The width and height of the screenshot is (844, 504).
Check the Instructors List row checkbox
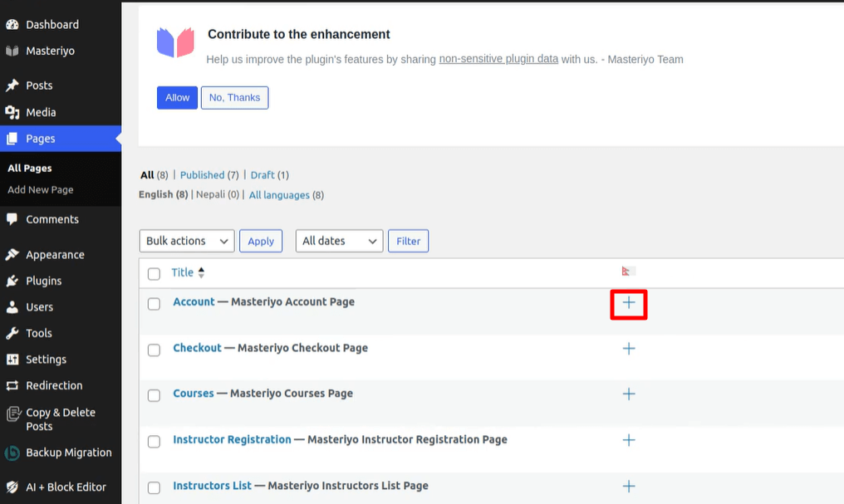pos(154,488)
